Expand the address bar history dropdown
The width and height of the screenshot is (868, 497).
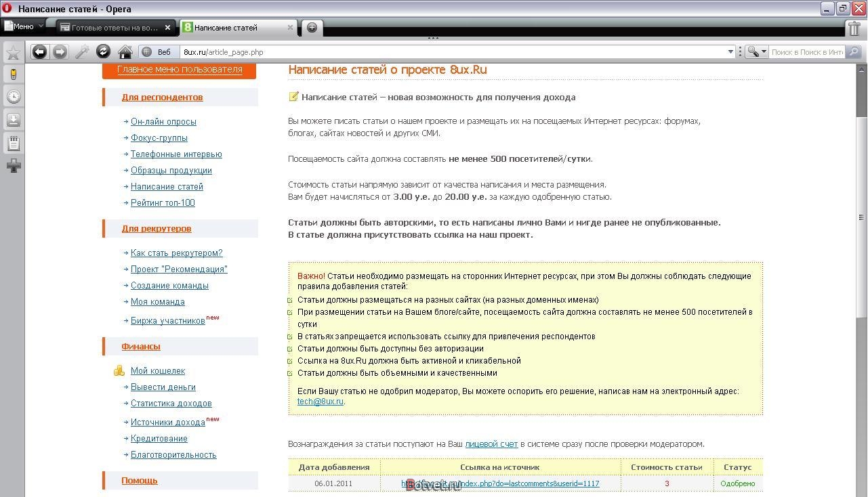click(730, 52)
